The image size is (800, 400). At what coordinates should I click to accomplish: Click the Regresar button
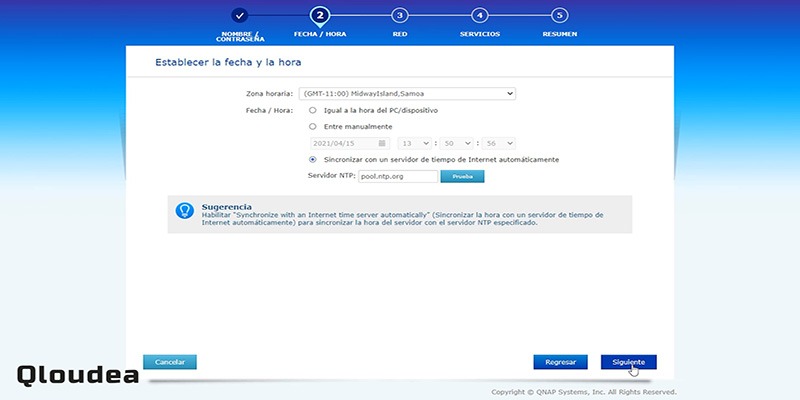(x=561, y=362)
